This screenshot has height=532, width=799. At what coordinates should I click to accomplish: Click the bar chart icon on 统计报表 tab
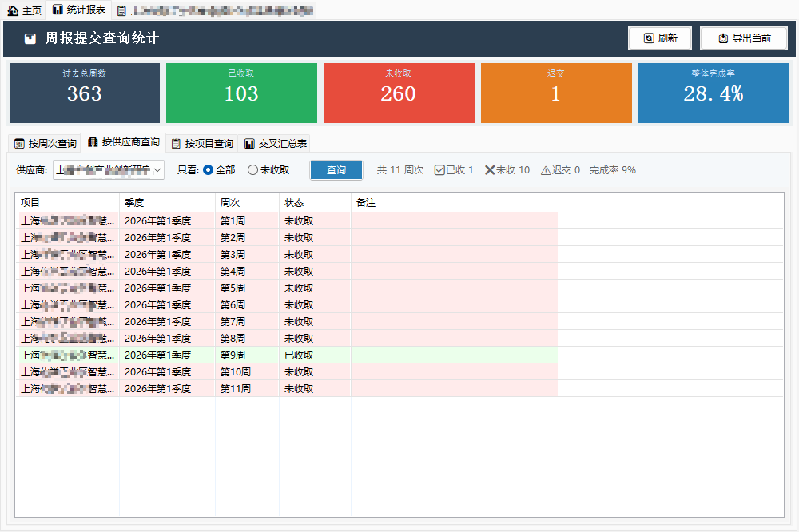tap(58, 10)
